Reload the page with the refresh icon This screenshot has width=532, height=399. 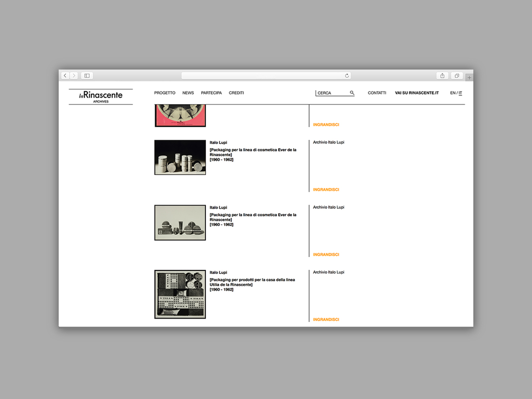(x=347, y=75)
